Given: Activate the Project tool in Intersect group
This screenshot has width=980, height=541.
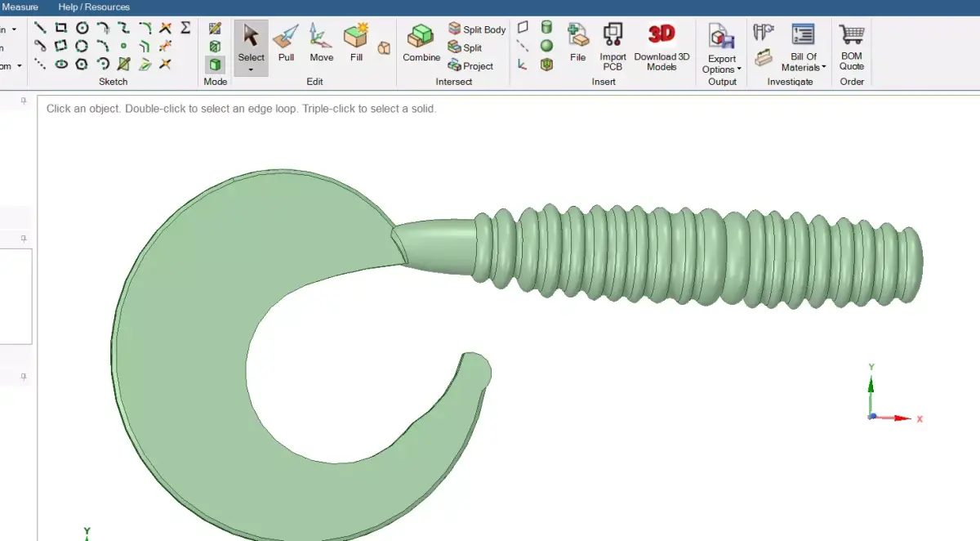Looking at the screenshot, I should tap(474, 66).
